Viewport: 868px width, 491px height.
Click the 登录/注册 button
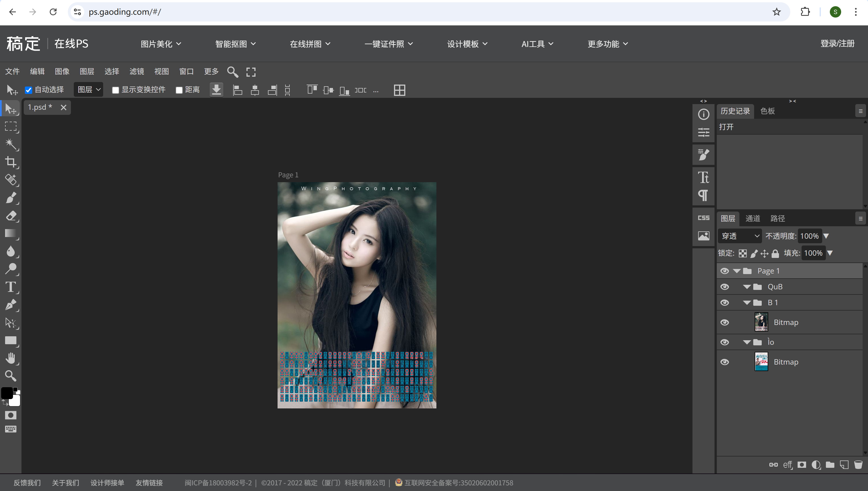837,44
